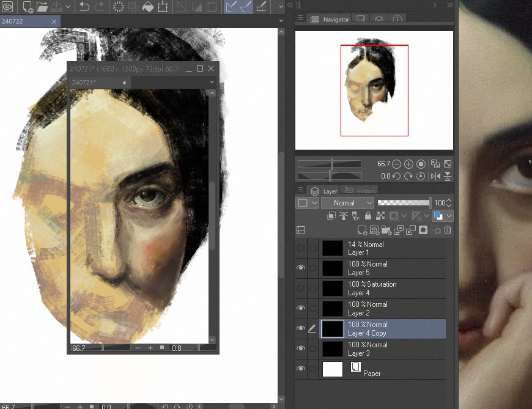Image resolution: width=532 pixels, height=409 pixels.
Task: Select the Fill bucket command icon
Action: click(148, 7)
